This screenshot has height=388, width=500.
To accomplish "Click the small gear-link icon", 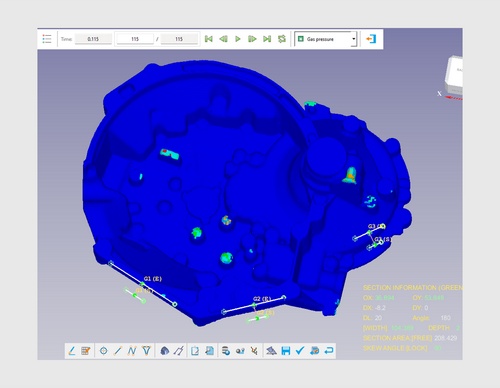I will pos(240,351).
